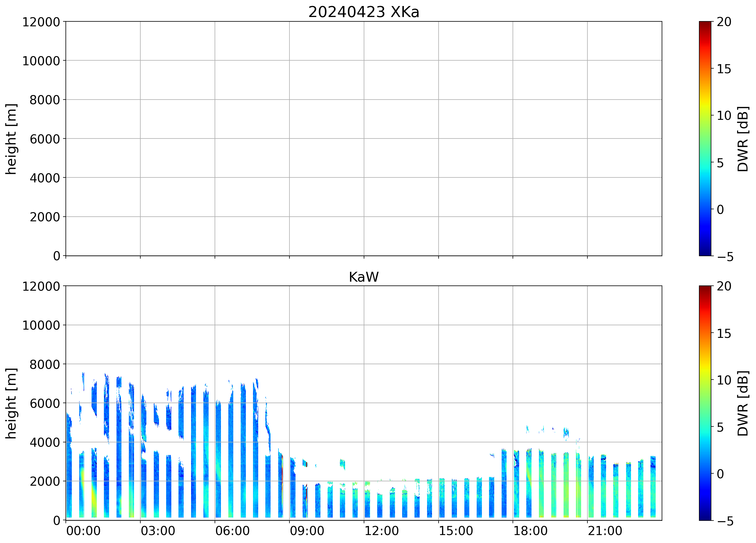
Task: Click the '06:00' x-axis time label
Action: click(232, 531)
